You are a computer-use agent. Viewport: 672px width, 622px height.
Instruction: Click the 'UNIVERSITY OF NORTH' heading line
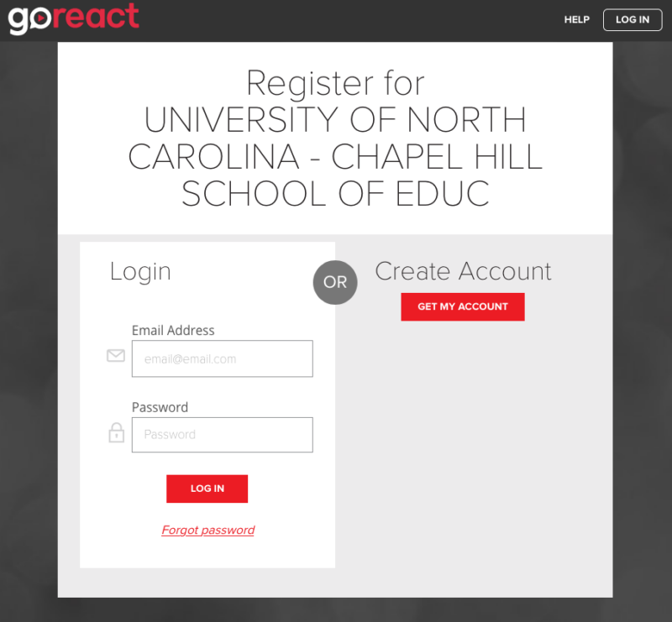coord(335,121)
